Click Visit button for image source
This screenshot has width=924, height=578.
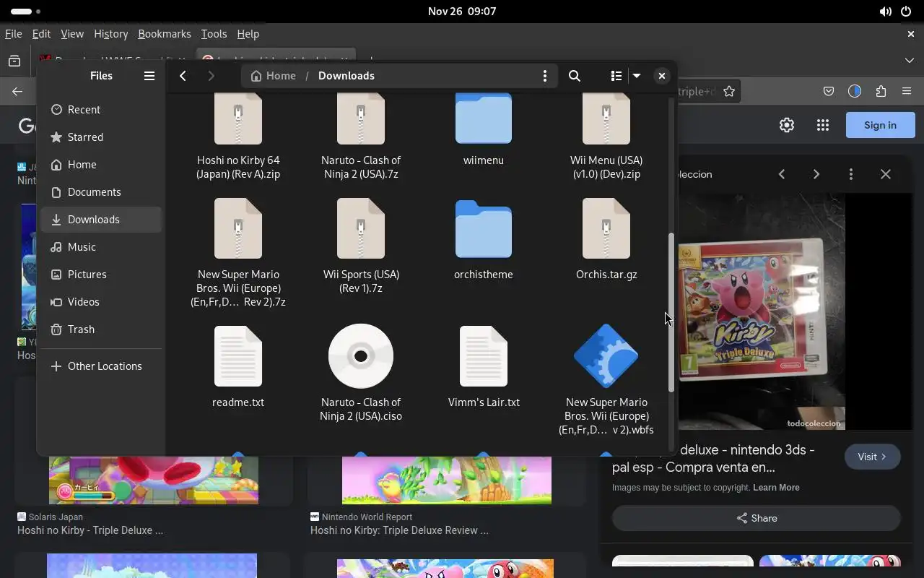(x=873, y=457)
